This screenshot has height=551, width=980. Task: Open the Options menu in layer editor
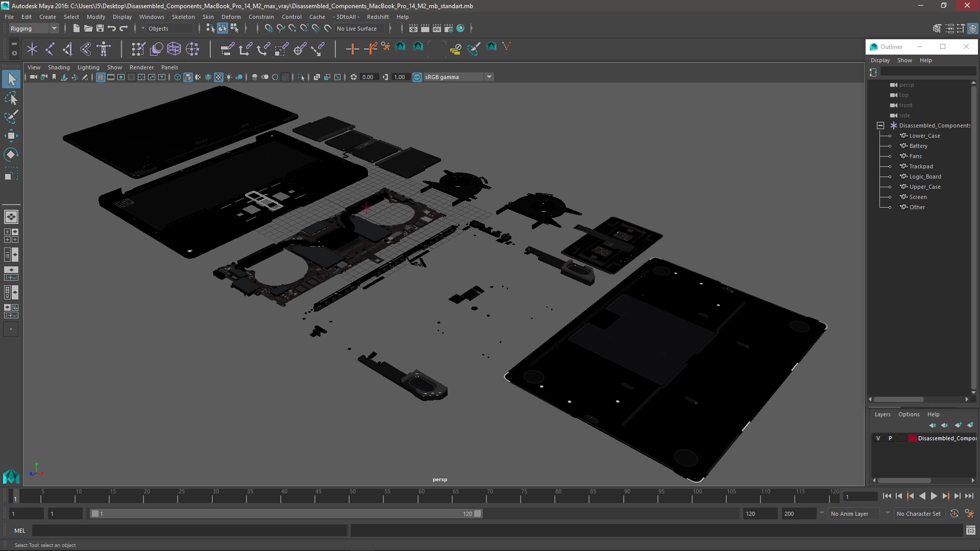pyautogui.click(x=909, y=414)
